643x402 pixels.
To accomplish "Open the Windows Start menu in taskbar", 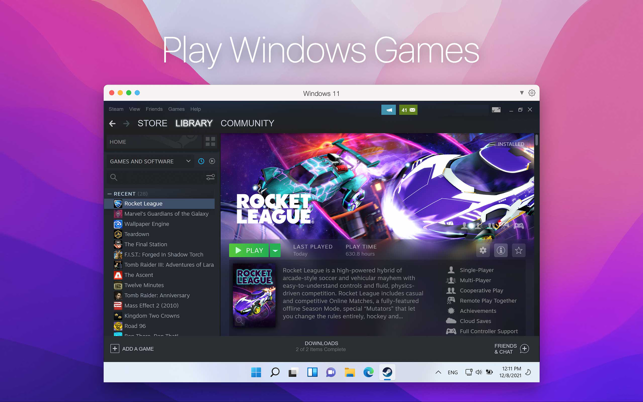I will [x=256, y=372].
